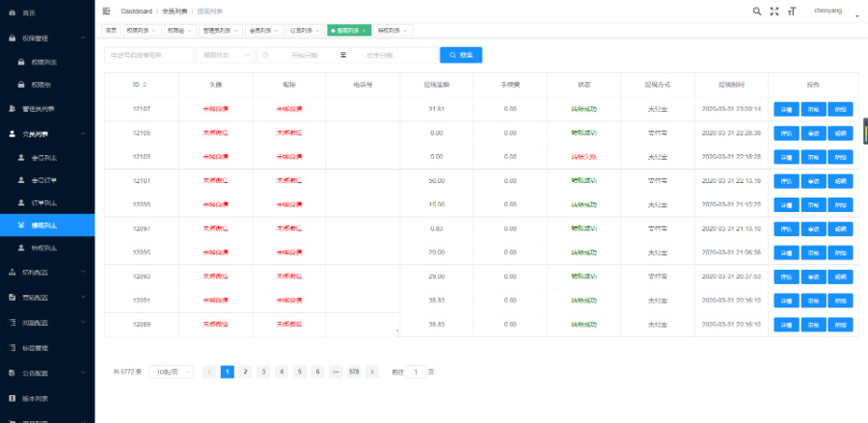Go to page 578 in pagination
This screenshot has height=423, width=868.
[354, 371]
